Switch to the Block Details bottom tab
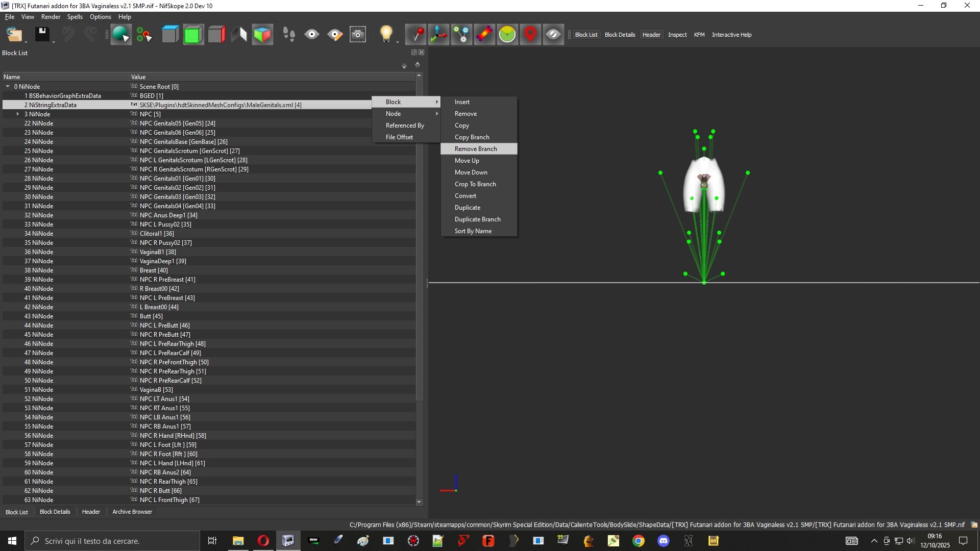Image resolution: width=980 pixels, height=551 pixels. click(55, 512)
